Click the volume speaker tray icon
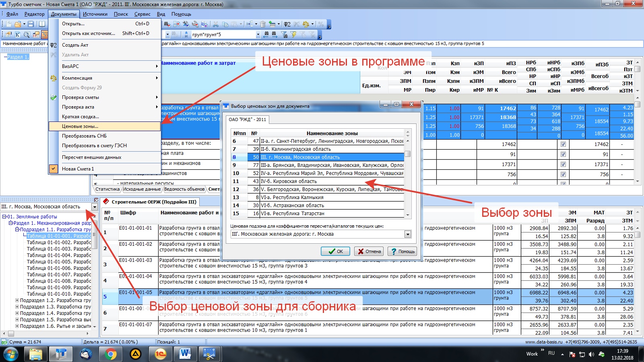The width and height of the screenshot is (644, 362). (x=591, y=354)
